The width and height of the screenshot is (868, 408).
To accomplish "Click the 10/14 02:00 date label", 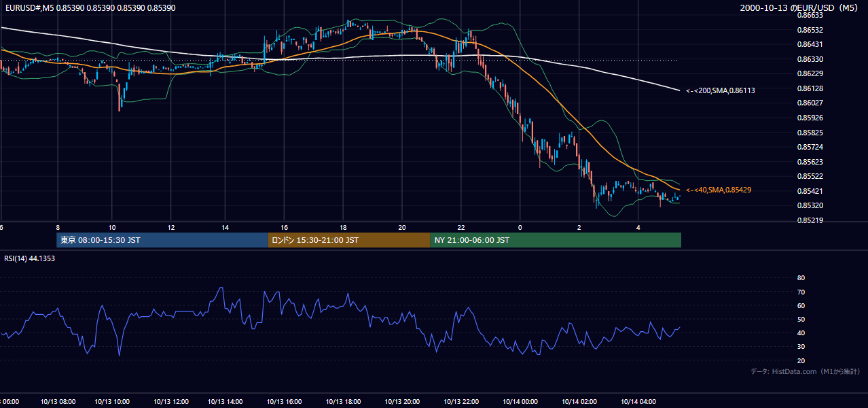I will pyautogui.click(x=579, y=402).
